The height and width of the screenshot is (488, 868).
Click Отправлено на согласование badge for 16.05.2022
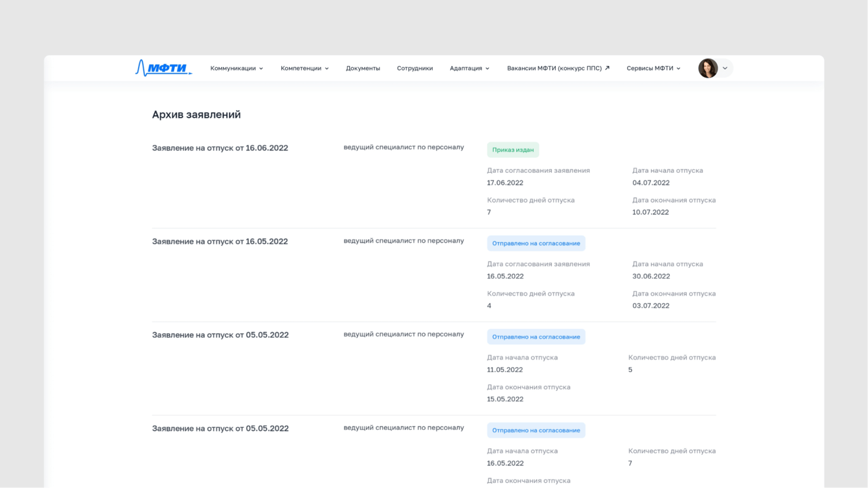536,243
